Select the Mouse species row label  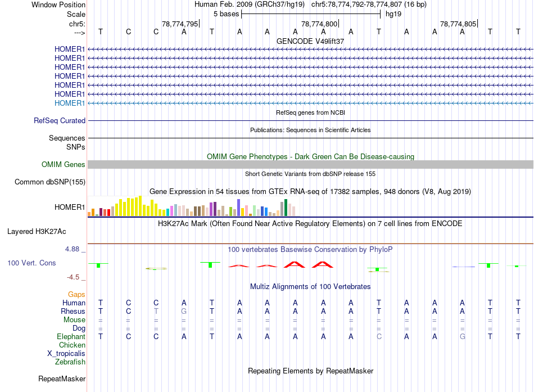pyautogui.click(x=74, y=320)
